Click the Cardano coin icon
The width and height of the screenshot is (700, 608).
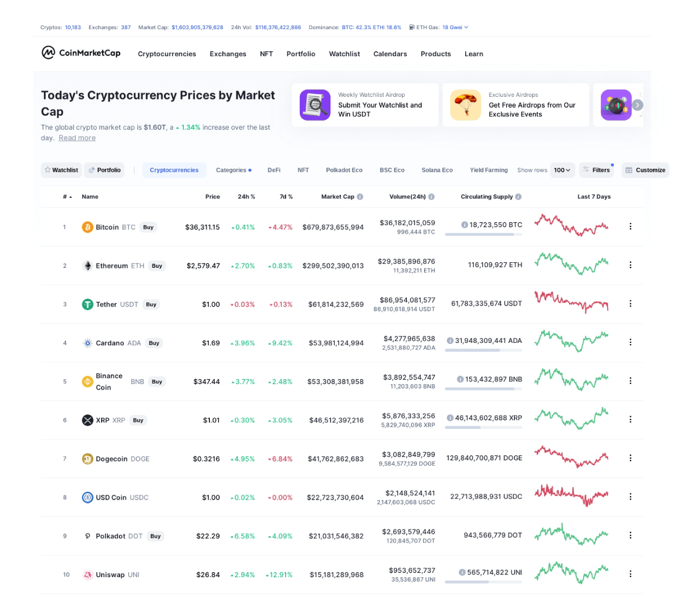[x=87, y=343]
